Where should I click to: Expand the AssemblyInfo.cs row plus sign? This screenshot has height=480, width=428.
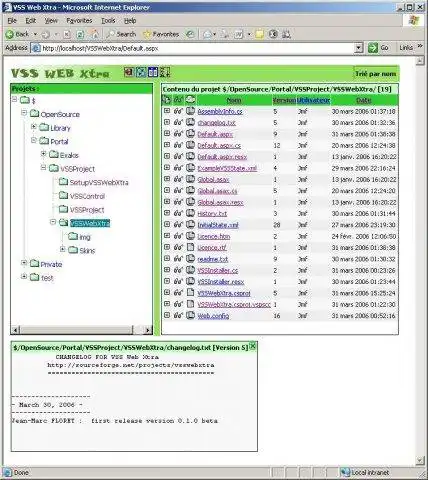pos(167,111)
